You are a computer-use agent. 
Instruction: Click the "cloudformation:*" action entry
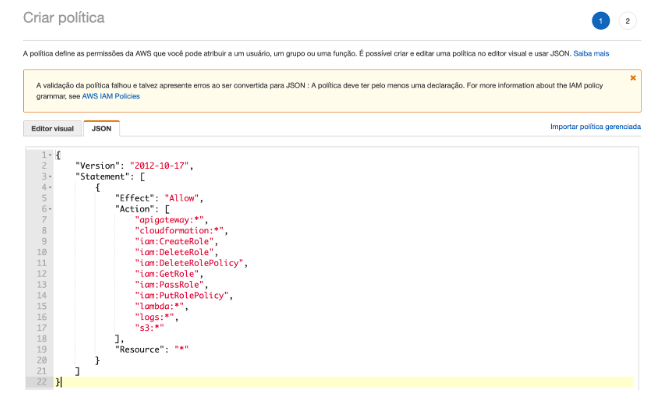pos(179,230)
